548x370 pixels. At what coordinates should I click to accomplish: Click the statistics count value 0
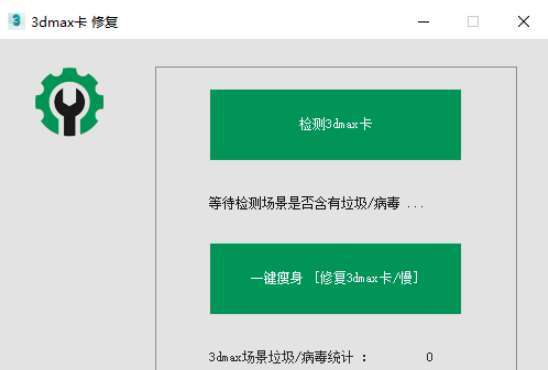[x=430, y=357]
